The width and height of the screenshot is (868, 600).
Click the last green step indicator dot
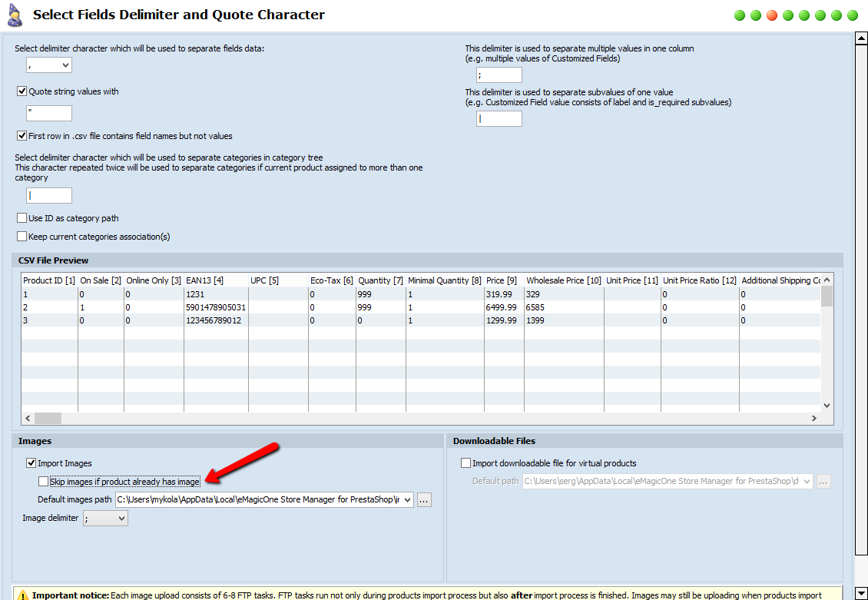pyautogui.click(x=853, y=15)
